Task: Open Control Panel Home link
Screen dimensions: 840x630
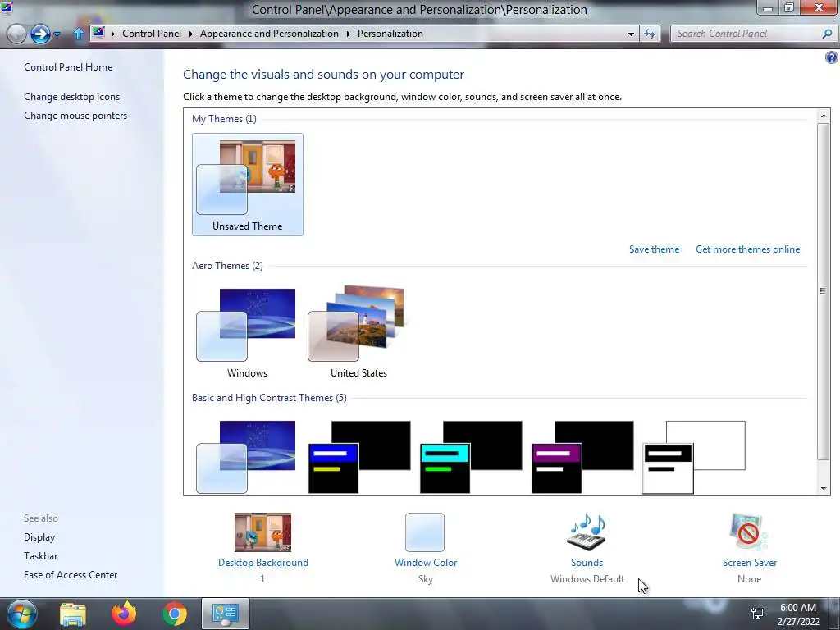Action: coord(68,67)
